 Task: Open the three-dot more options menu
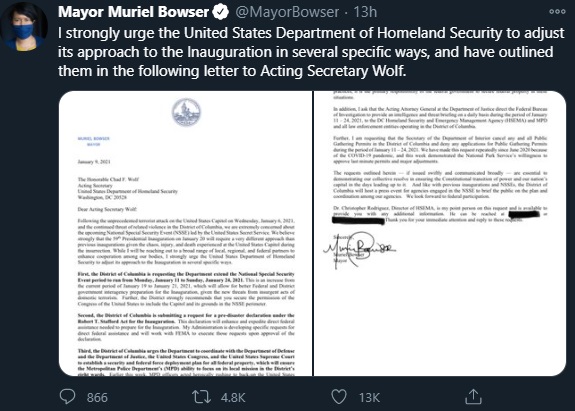point(557,12)
